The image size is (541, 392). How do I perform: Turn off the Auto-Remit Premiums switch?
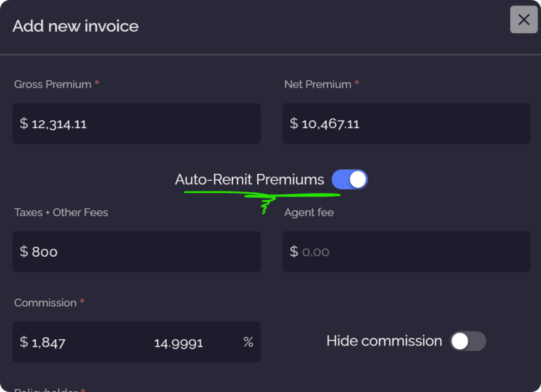(x=349, y=179)
